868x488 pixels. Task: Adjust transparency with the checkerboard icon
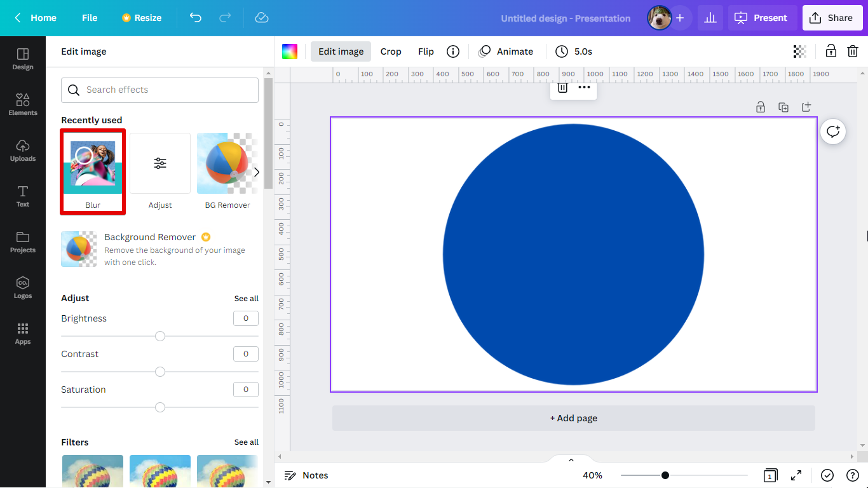click(x=799, y=51)
